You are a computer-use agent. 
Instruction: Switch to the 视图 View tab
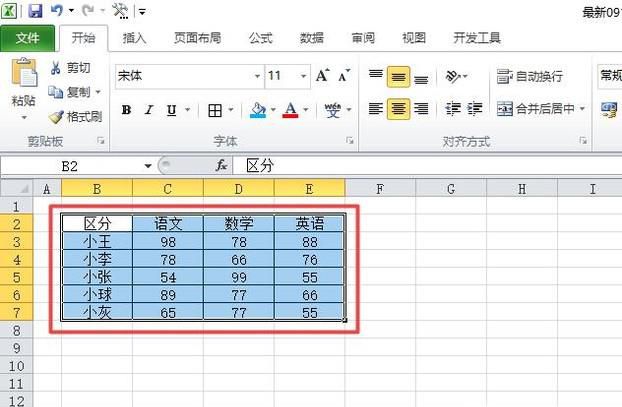pyautogui.click(x=414, y=38)
